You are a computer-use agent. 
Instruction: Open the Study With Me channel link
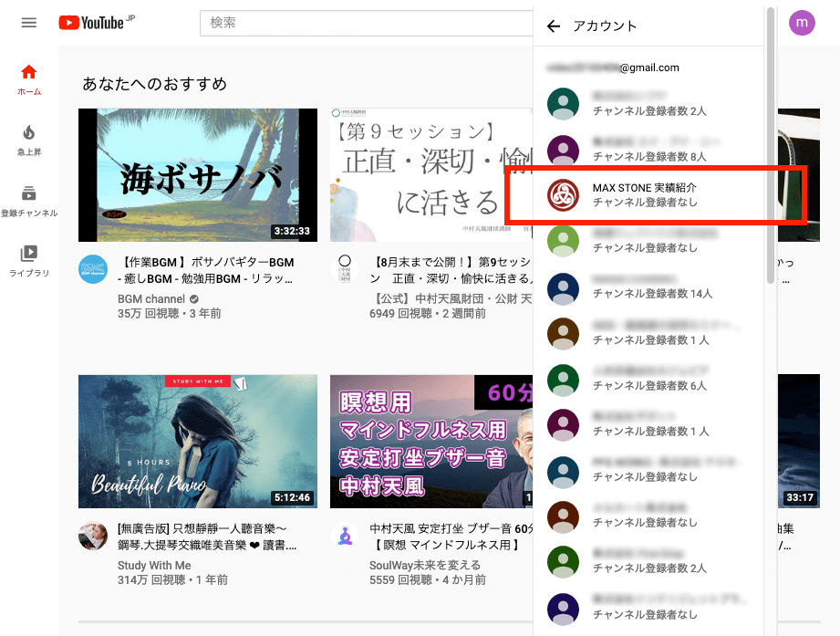(154, 565)
